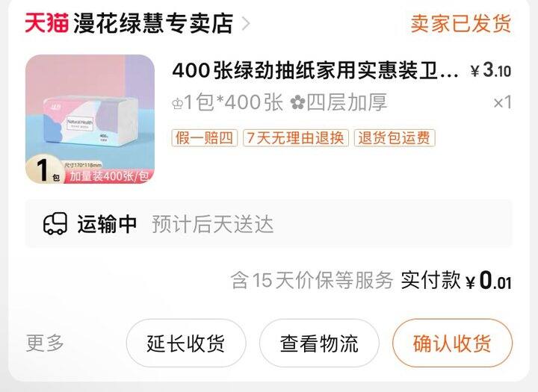538x392 pixels.
Task: Tap the flower icon before 四层加厚
Action: click(297, 102)
